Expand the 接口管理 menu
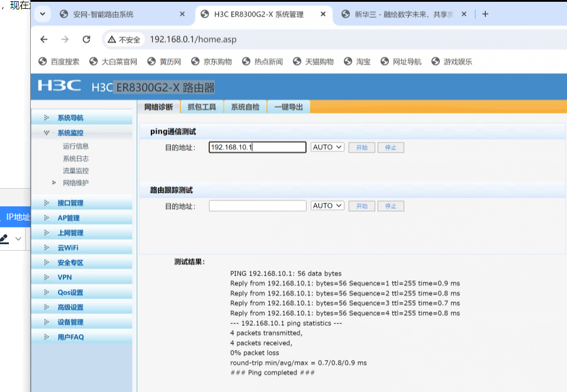This screenshot has width=567, height=392. tap(82, 203)
